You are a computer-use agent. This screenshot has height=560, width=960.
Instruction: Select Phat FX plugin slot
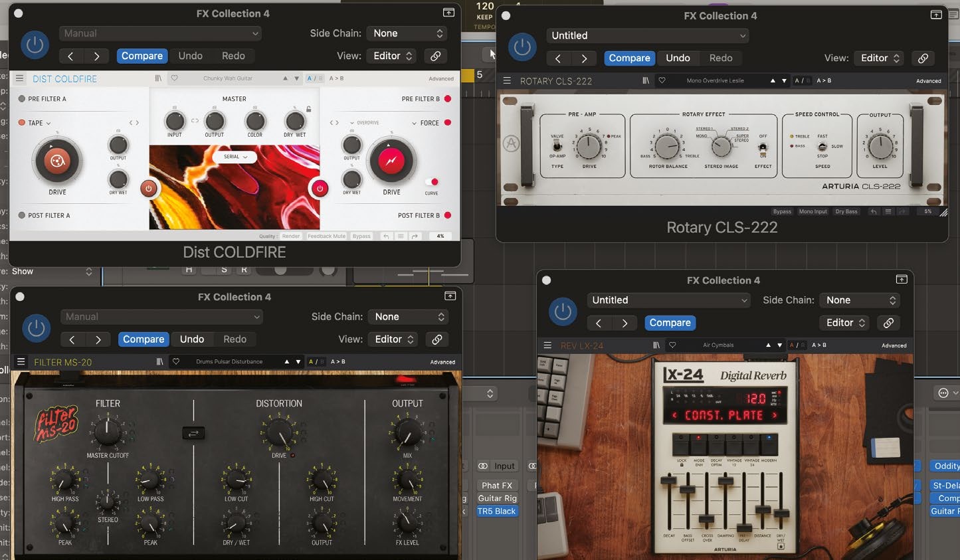pos(497,486)
